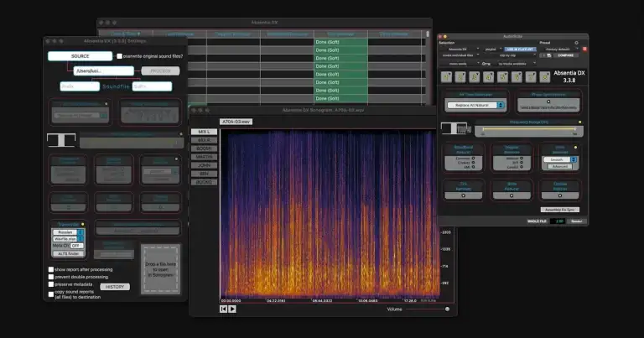Select preset slot 5 in AudioSuite window
Image resolution: width=644 pixels, height=338 pixels.
click(x=503, y=77)
